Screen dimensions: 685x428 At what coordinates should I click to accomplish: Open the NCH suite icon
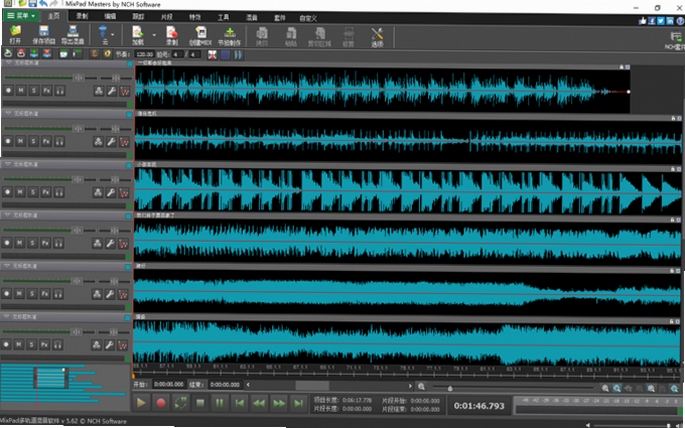coord(675,40)
